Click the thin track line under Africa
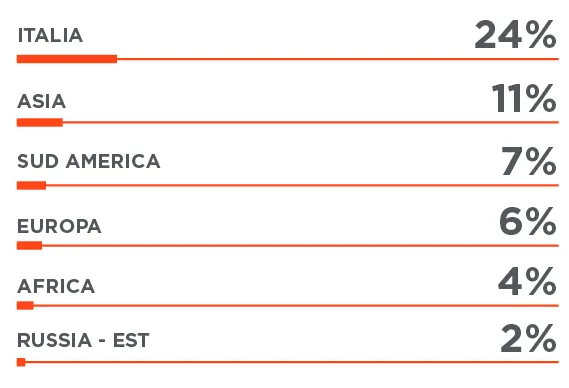The image size is (569, 388). click(x=296, y=306)
